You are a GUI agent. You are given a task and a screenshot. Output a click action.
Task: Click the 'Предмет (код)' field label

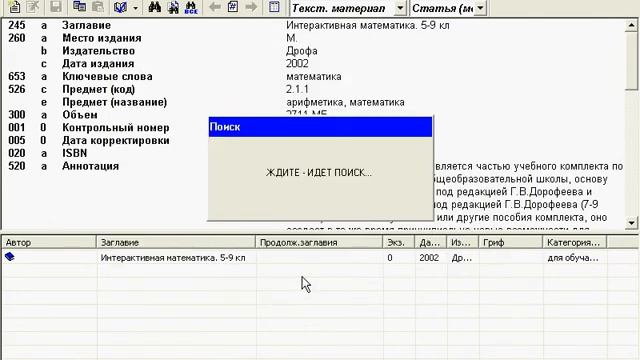click(98, 89)
